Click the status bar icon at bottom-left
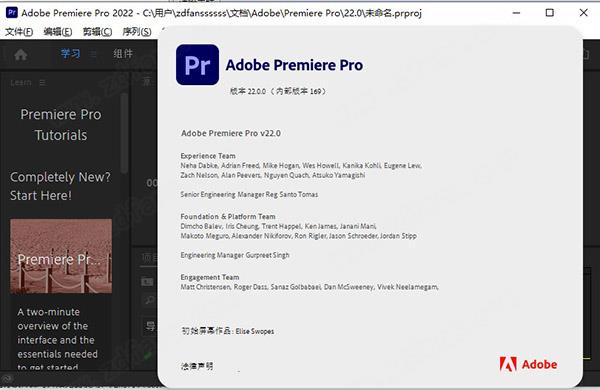Screen dimensions: 600x390 [8, 379]
